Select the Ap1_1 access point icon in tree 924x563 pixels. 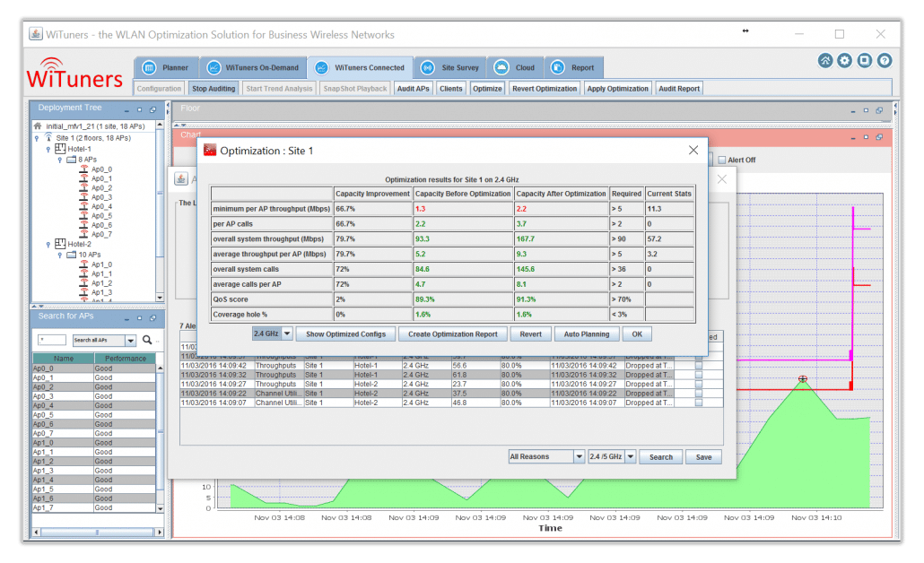[83, 273]
